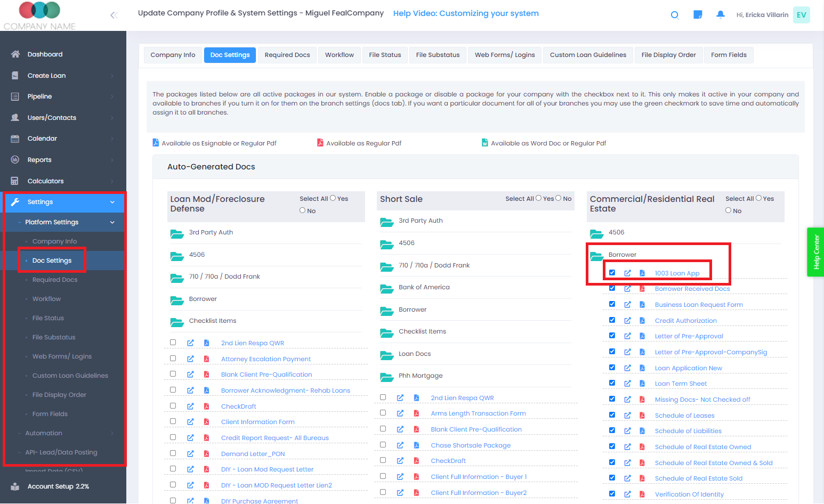The image size is (824, 504).
Task: Open the EV user avatar
Action: coord(801,15)
